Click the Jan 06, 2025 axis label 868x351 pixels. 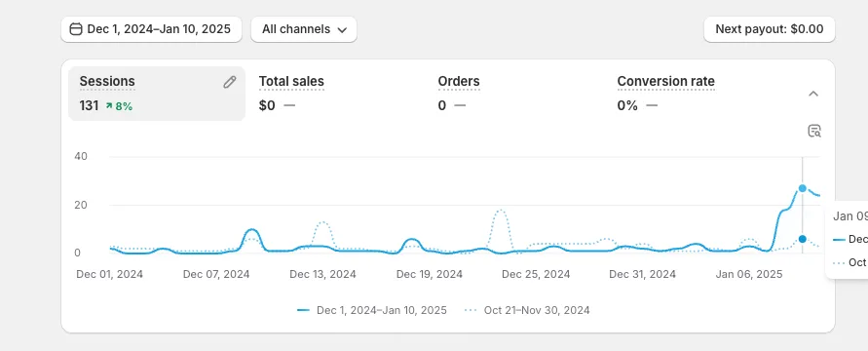point(749,274)
